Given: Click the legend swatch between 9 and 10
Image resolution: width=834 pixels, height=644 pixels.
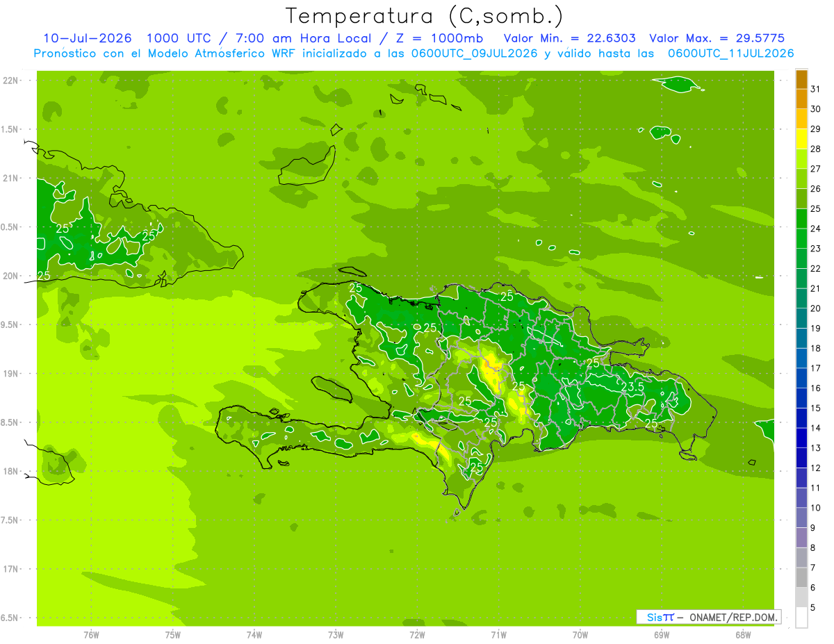Looking at the screenshot, I should click(801, 518).
